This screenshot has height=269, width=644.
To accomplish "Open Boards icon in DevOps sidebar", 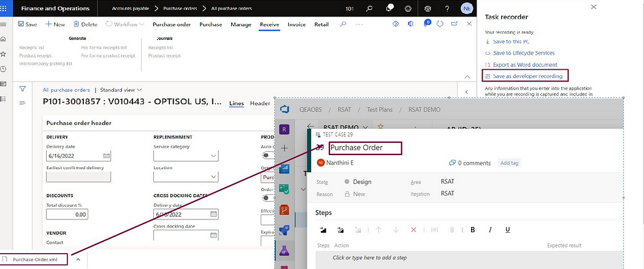I will click(285, 169).
